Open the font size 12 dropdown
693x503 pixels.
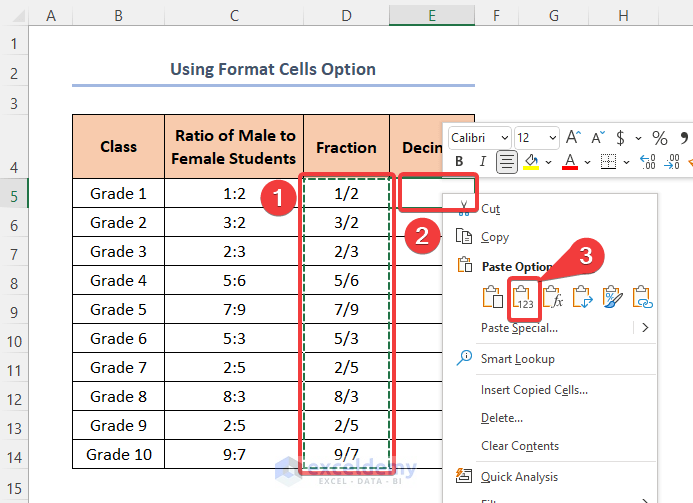point(551,137)
